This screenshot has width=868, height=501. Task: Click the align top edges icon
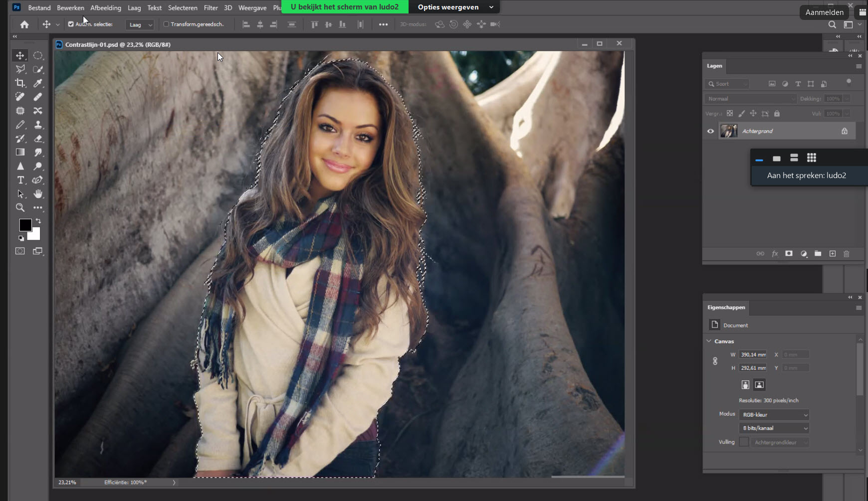click(314, 24)
